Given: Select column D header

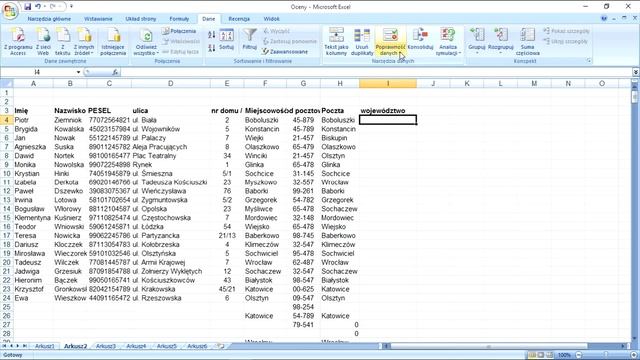Looking at the screenshot, I should (171, 84).
